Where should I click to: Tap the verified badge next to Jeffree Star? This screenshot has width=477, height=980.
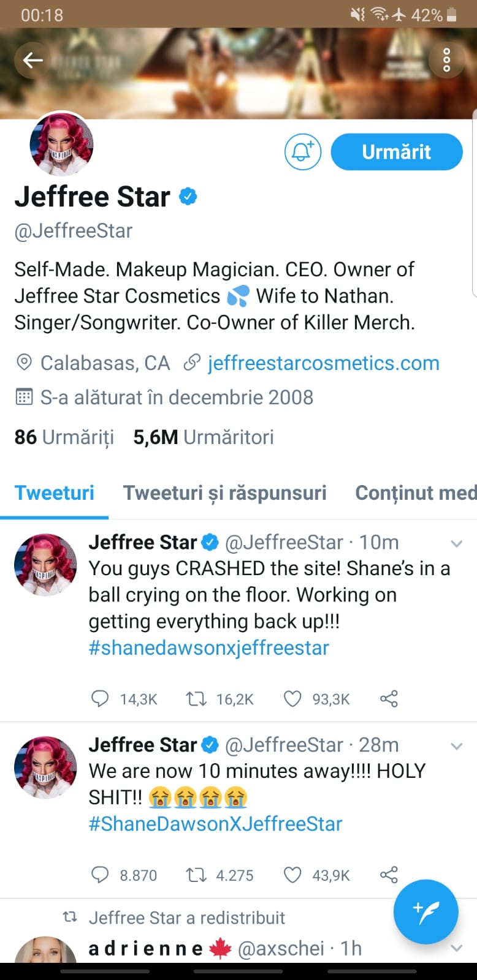tap(188, 196)
